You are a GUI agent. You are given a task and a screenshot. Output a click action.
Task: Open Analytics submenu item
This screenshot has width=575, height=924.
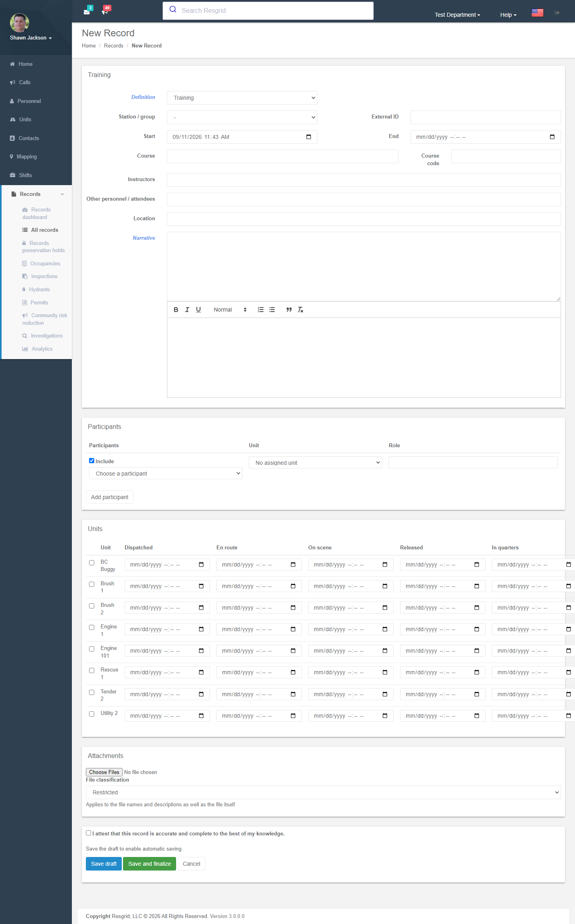pos(38,349)
